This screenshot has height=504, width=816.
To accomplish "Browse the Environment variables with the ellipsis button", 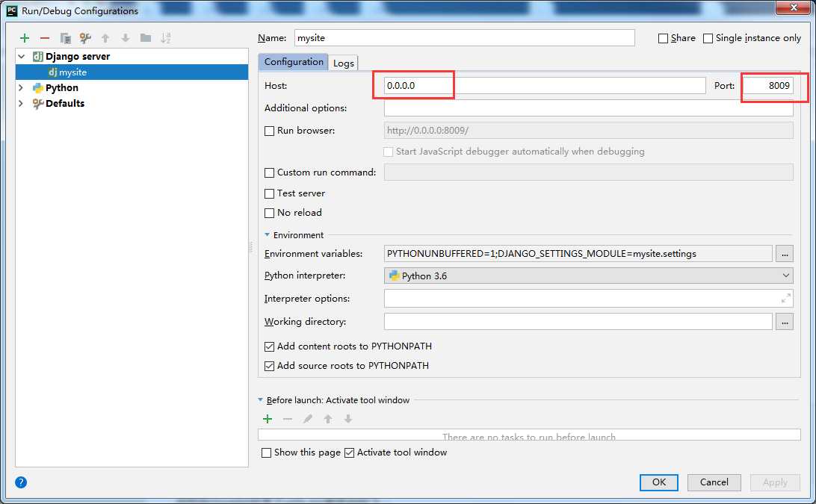I will click(x=785, y=254).
